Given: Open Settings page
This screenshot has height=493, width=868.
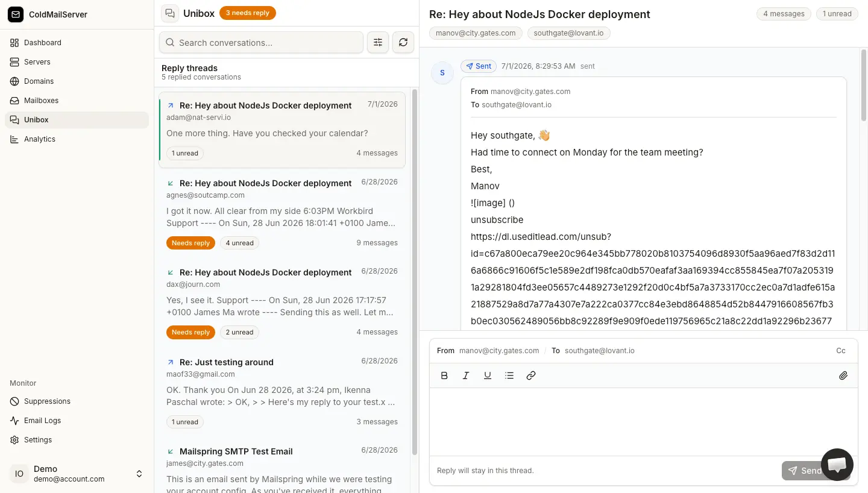Looking at the screenshot, I should (x=77, y=440).
